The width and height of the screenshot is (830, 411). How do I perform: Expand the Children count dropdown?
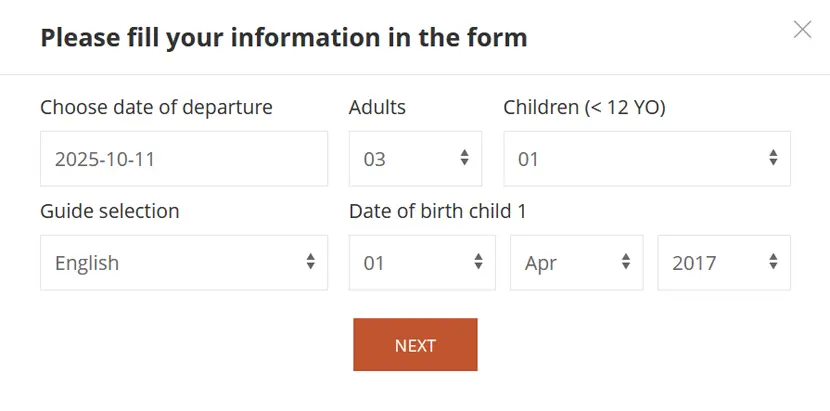646,159
